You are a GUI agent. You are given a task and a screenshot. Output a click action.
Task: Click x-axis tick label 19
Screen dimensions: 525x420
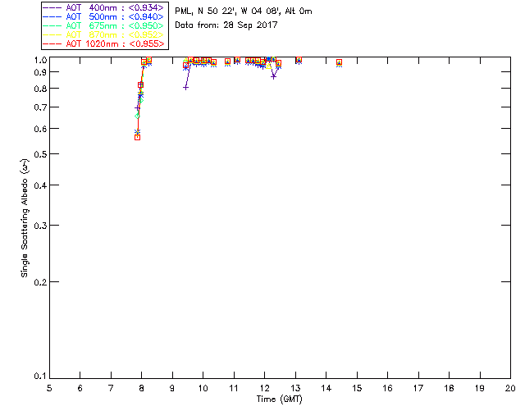click(480, 388)
